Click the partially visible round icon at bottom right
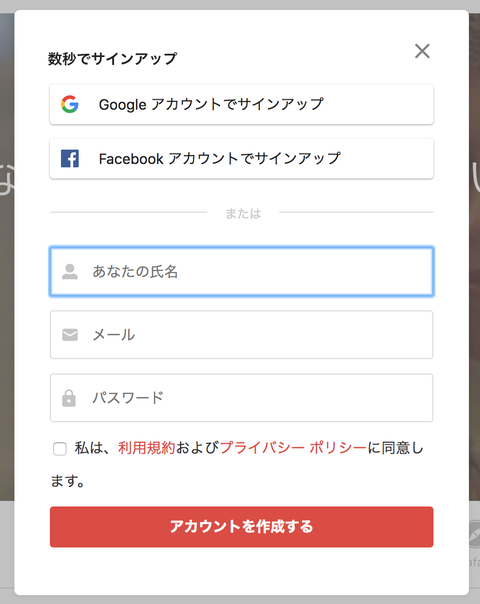The width and height of the screenshot is (480, 604). (474, 534)
